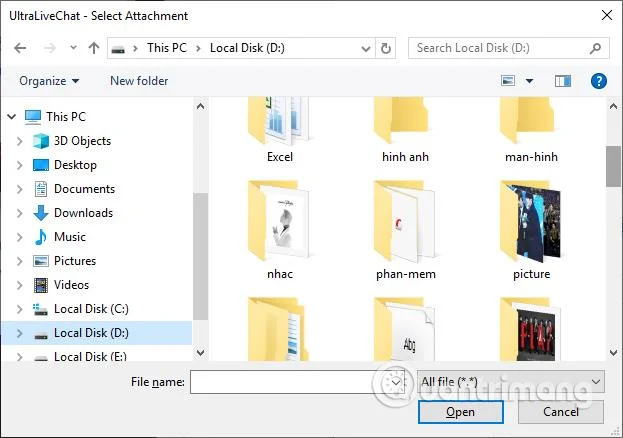Select the Excel folder
Image resolution: width=623 pixels, height=438 pixels.
280,129
